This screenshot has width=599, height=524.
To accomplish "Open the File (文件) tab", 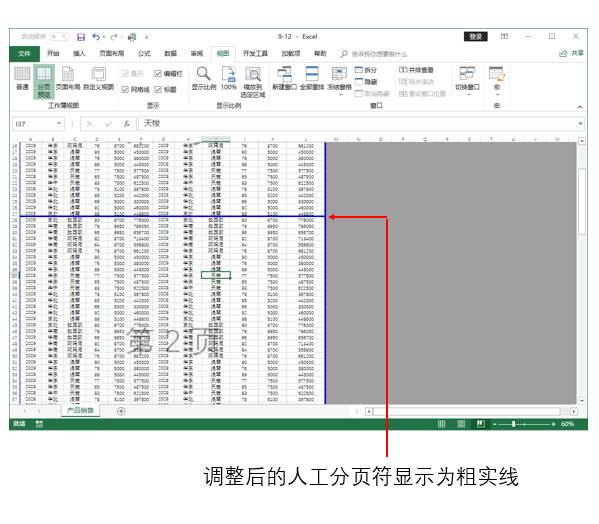I will click(x=24, y=54).
